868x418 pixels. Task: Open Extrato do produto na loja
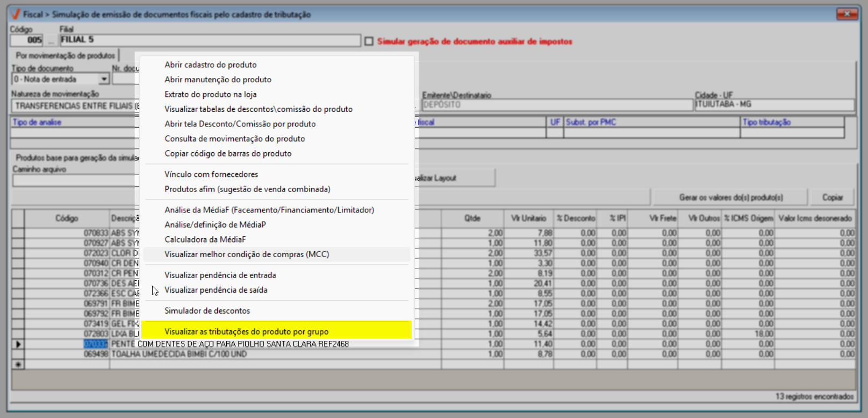(210, 94)
